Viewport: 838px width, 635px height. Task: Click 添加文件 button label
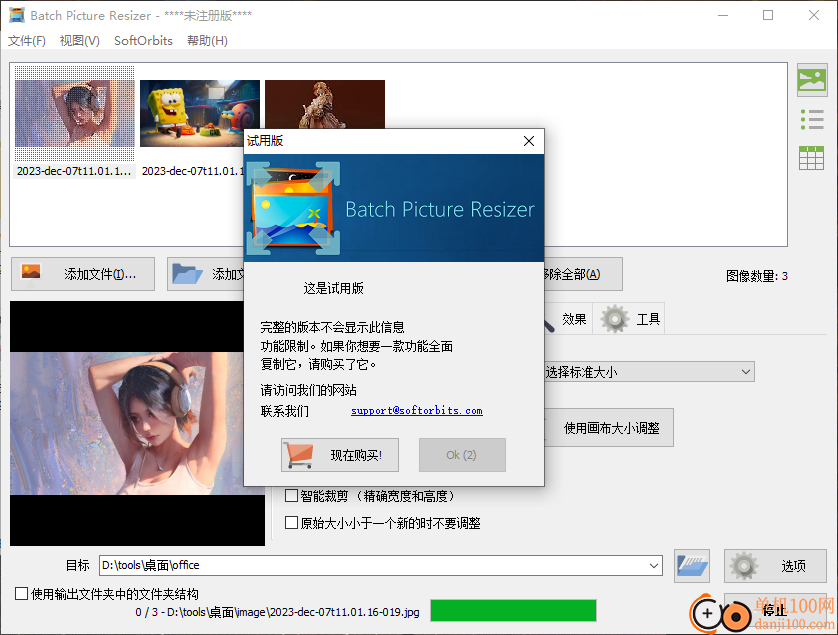click(x=100, y=274)
